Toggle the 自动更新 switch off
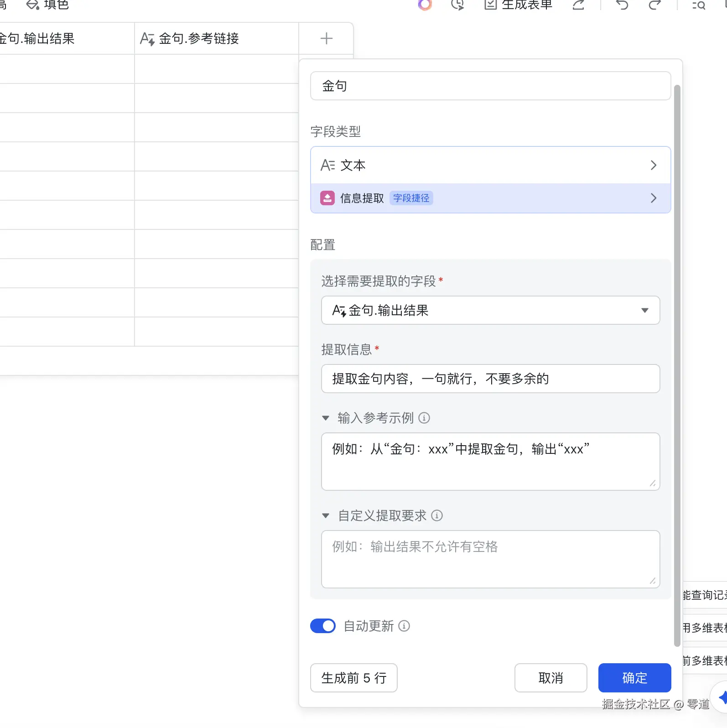 click(x=323, y=626)
